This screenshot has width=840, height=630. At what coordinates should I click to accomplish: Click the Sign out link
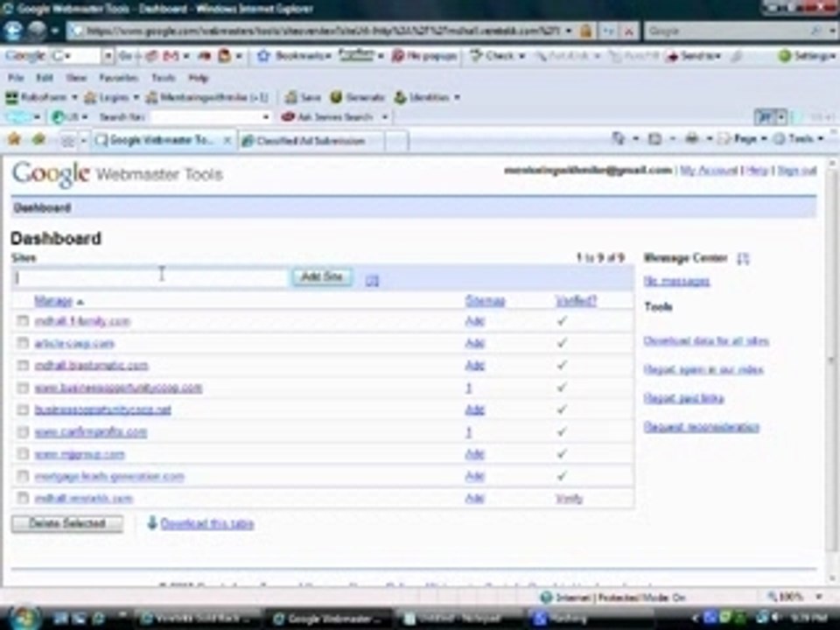pyautogui.click(x=797, y=171)
